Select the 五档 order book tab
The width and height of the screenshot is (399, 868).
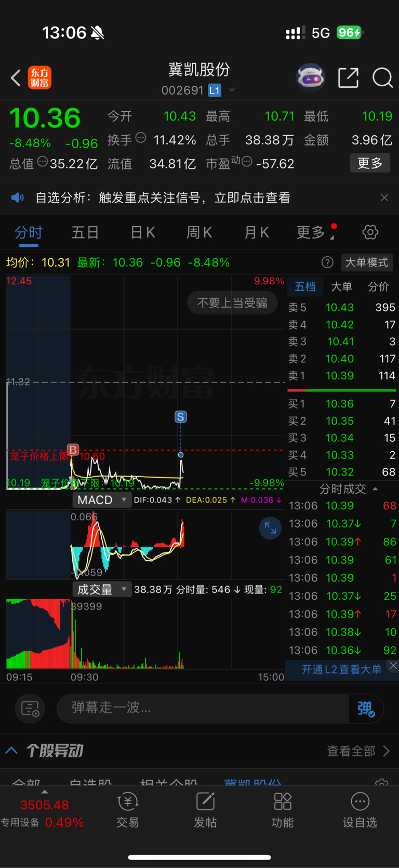[305, 286]
